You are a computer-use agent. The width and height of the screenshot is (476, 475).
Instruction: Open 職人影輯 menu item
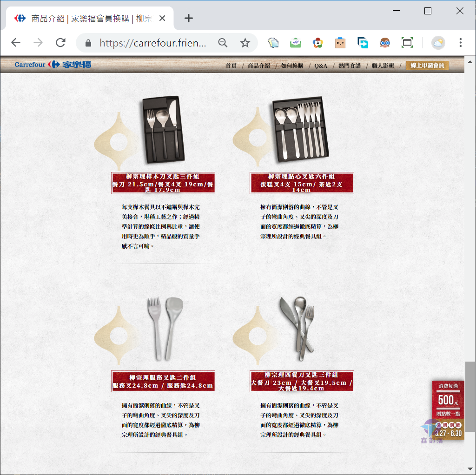[x=383, y=66]
